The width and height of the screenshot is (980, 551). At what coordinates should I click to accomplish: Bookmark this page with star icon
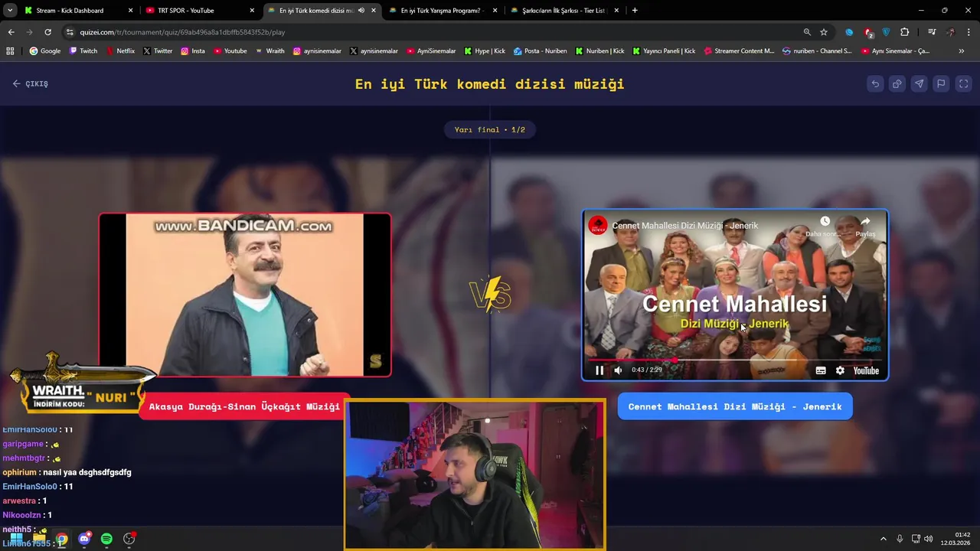point(824,32)
